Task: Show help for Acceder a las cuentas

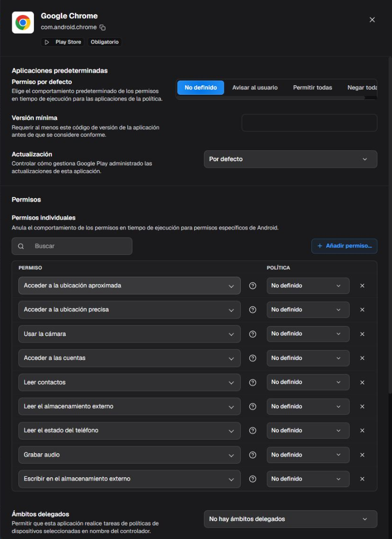Action: point(253,358)
